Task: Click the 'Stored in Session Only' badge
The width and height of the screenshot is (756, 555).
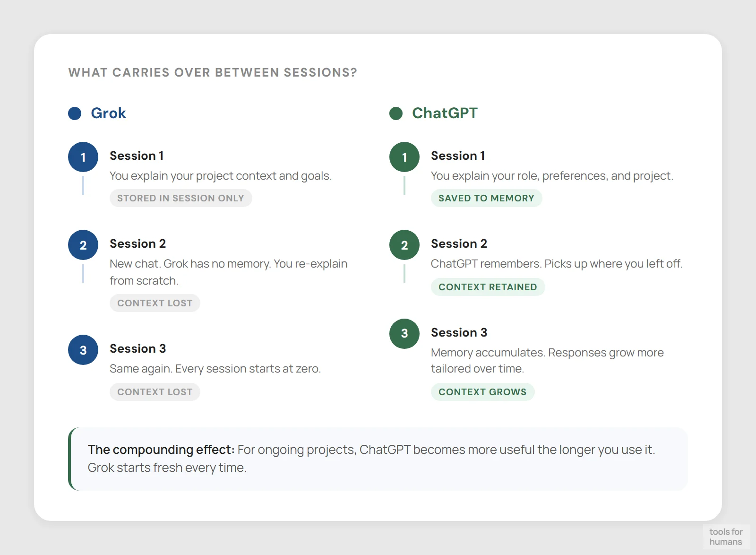Action: coord(180,198)
